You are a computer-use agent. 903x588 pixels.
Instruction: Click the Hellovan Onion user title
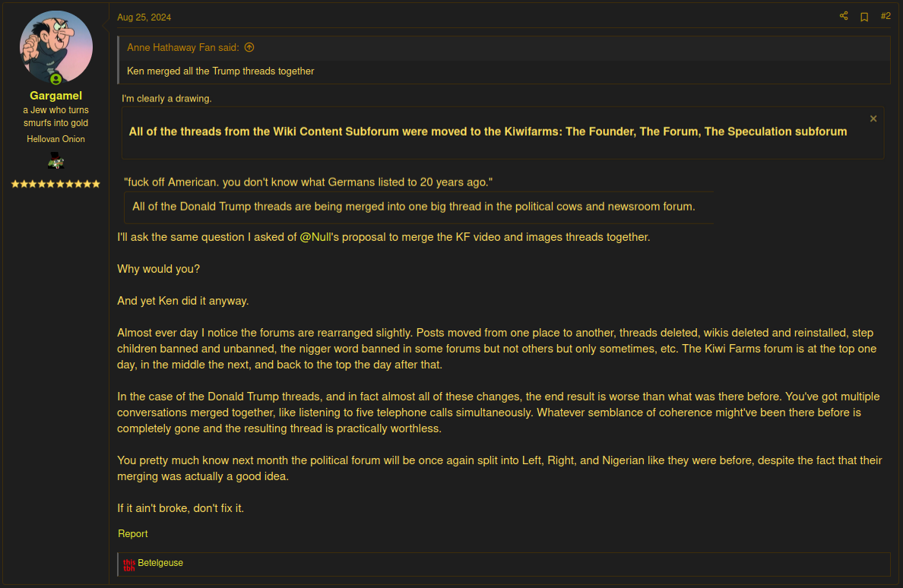[x=55, y=139]
